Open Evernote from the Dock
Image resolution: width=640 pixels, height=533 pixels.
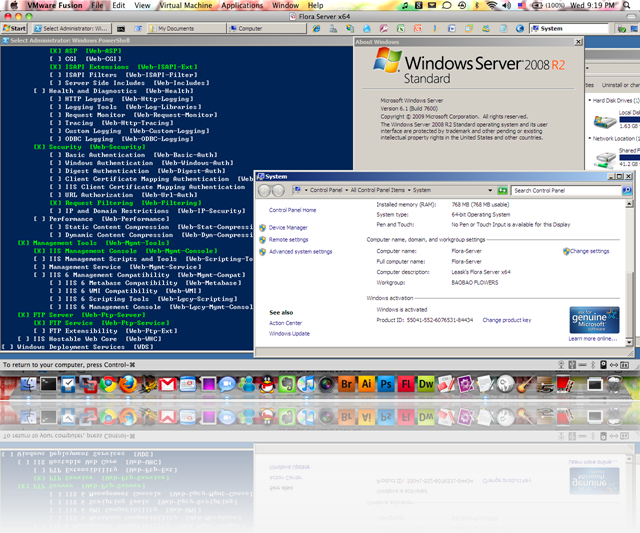pos(287,384)
